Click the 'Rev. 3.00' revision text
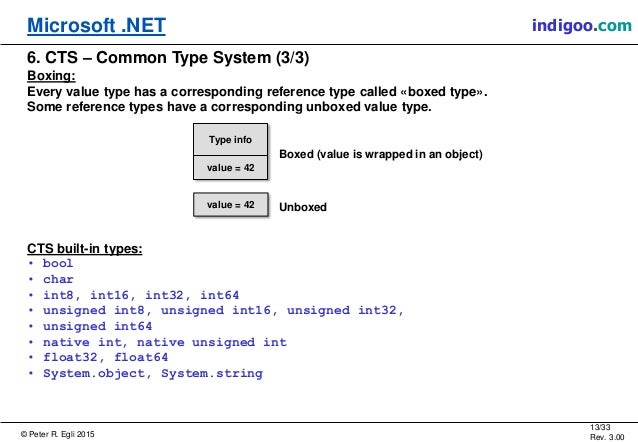 coord(607,437)
